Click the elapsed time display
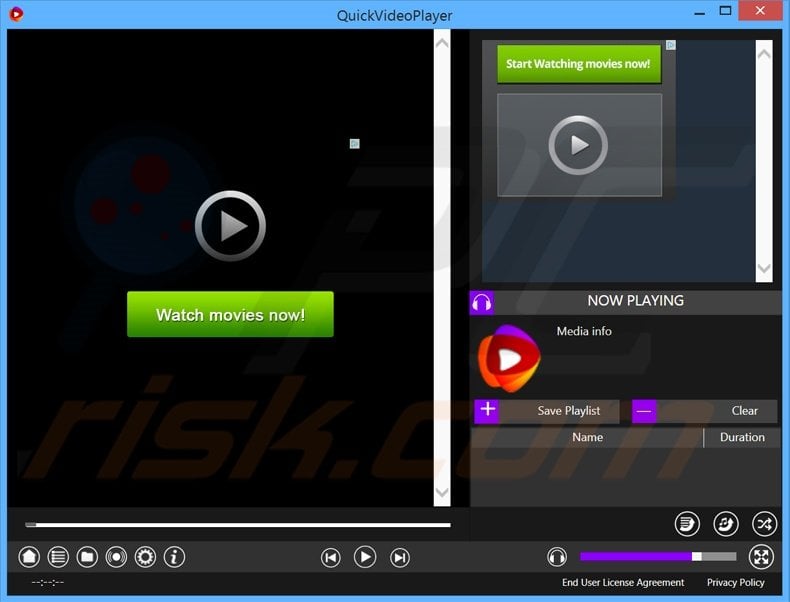The height and width of the screenshot is (602, 790). coord(47,582)
